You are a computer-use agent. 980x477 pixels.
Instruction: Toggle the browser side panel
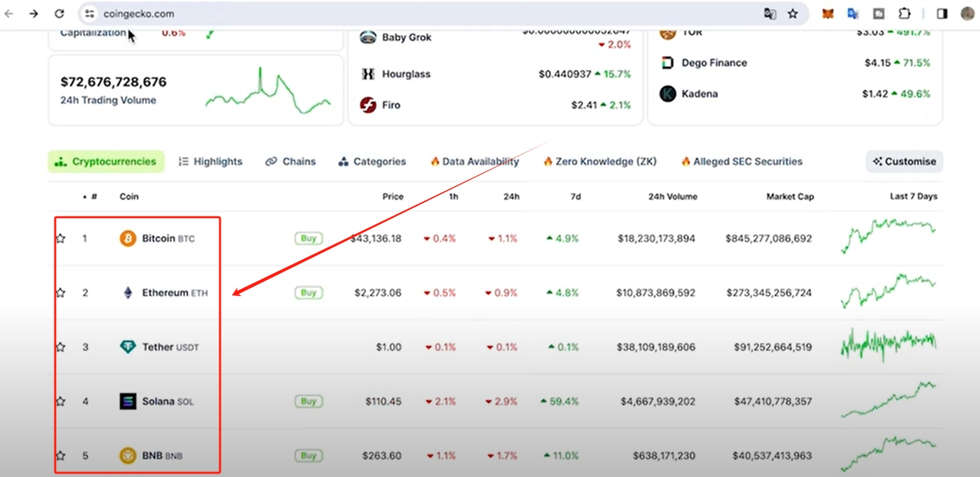942,13
